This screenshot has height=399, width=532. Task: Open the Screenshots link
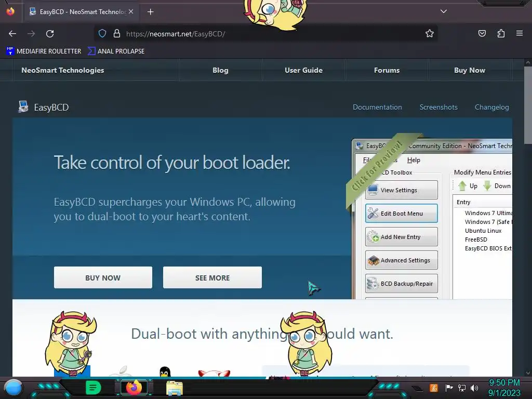point(438,107)
